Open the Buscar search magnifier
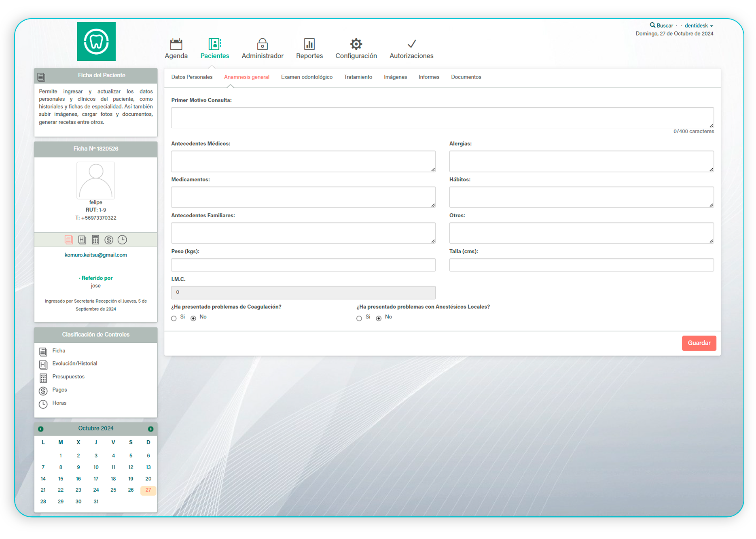 652,25
